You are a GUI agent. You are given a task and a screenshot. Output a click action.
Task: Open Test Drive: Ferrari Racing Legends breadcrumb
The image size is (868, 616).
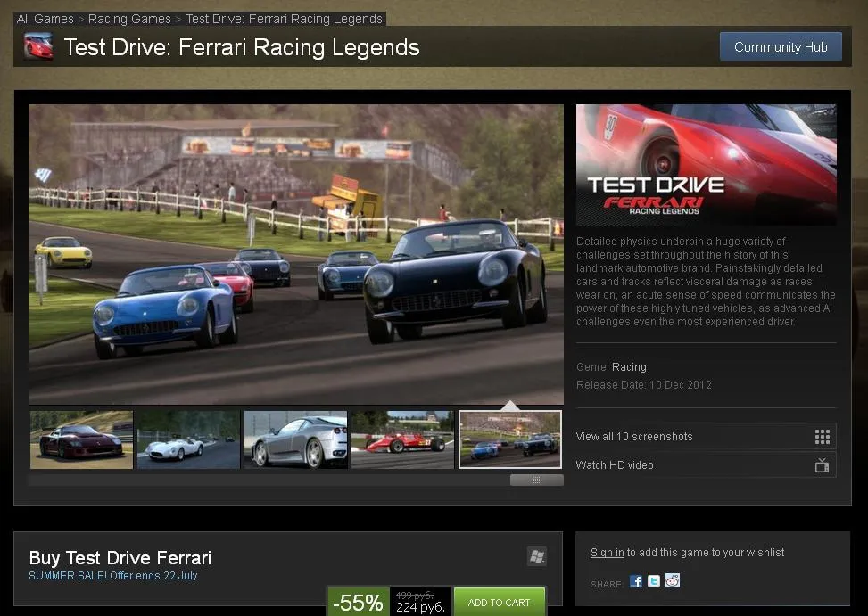(284, 19)
